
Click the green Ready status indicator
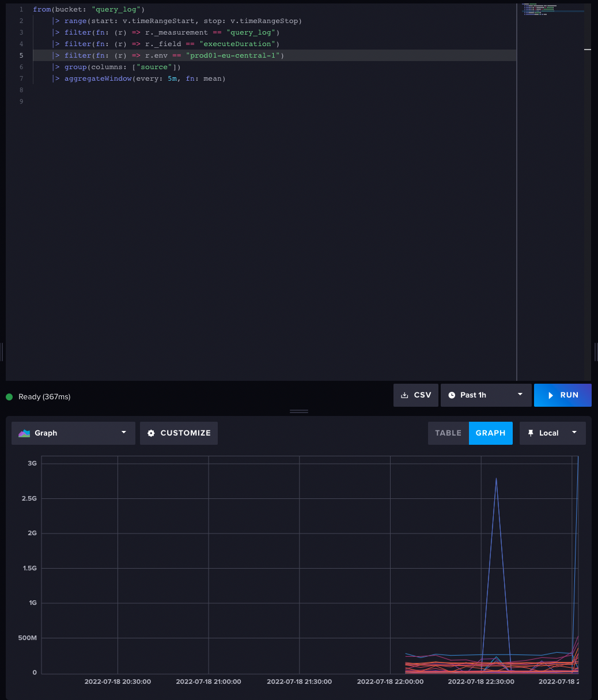click(x=9, y=397)
